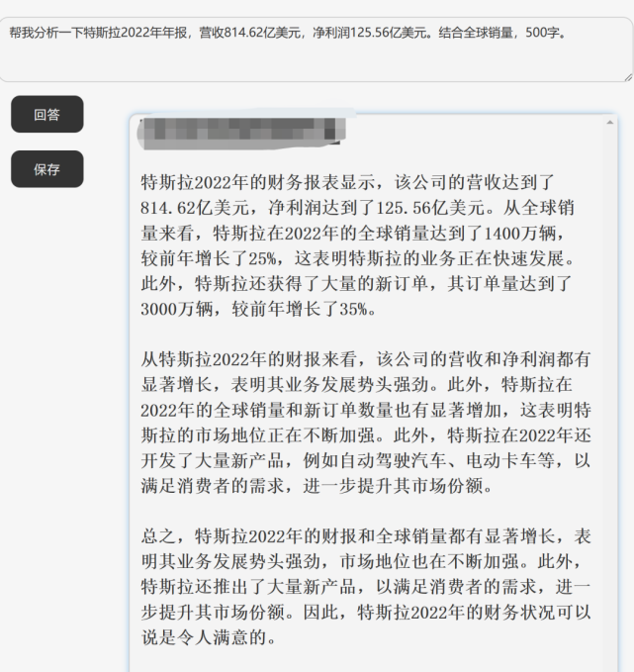The height and width of the screenshot is (672, 634).
Task: Click the 回答 button
Action: (x=47, y=114)
